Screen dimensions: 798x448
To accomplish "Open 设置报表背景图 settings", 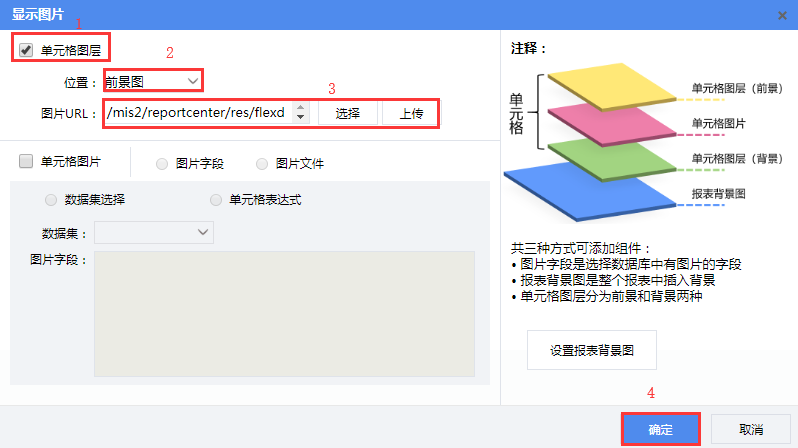I will 591,351.
